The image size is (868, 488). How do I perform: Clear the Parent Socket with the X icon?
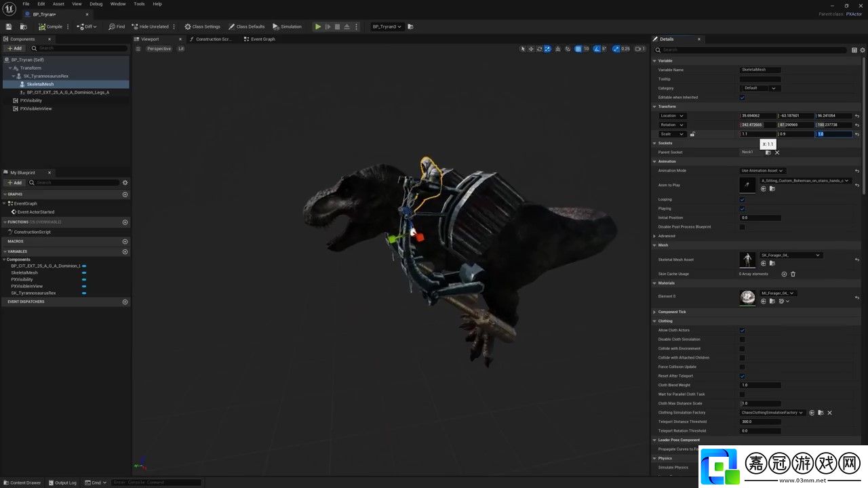[777, 152]
